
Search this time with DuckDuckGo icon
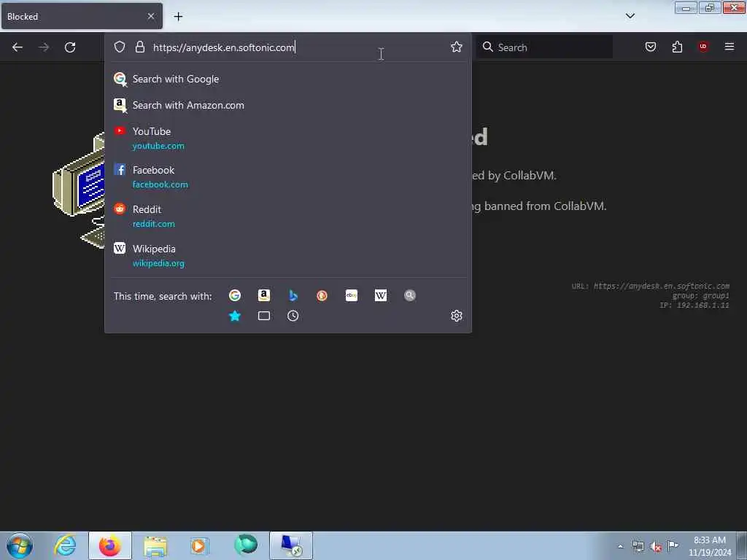(322, 296)
